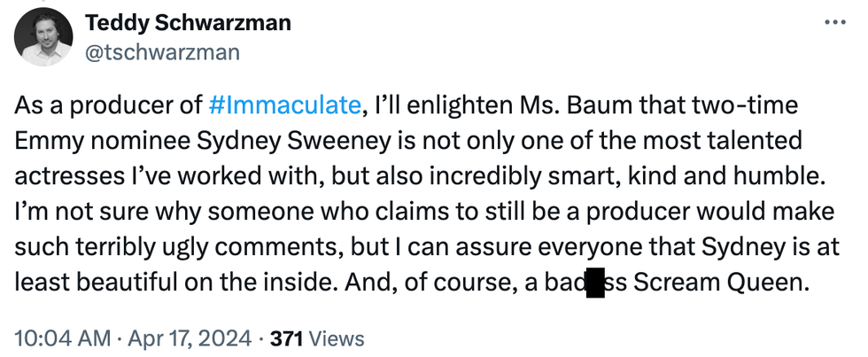Open the Teddy Schwarzman display name link
The height and width of the screenshot is (357, 868).
(x=188, y=24)
